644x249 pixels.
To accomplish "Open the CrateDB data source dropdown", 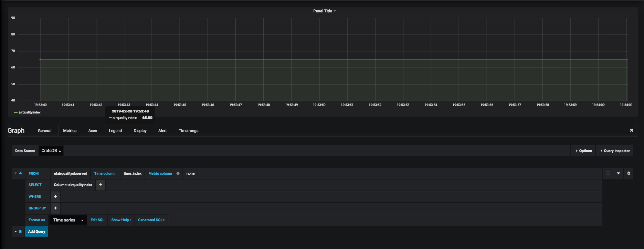I will pos(51,151).
